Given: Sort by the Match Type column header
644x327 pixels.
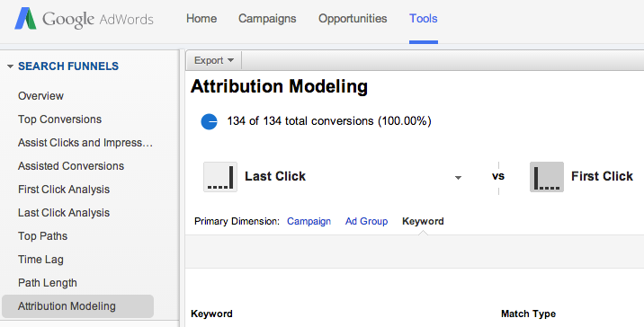Looking at the screenshot, I should coord(528,314).
